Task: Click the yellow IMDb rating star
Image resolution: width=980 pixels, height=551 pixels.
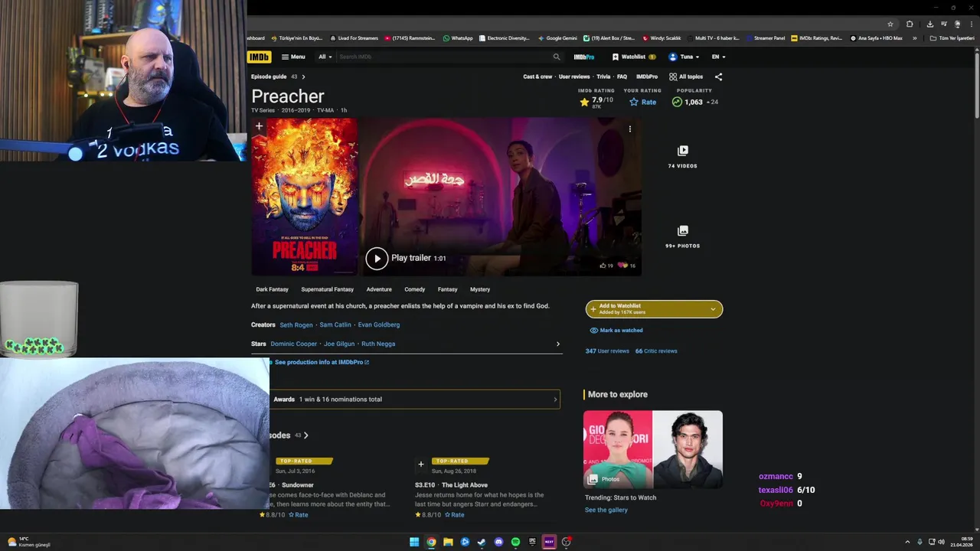Action: point(584,102)
